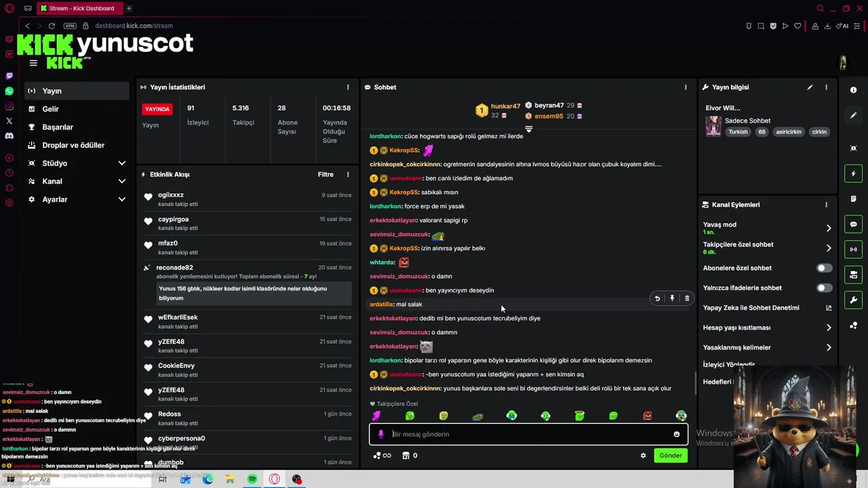Open Hesap yaşı kısıtlaması chevron
The height and width of the screenshot is (488, 868).
[829, 327]
